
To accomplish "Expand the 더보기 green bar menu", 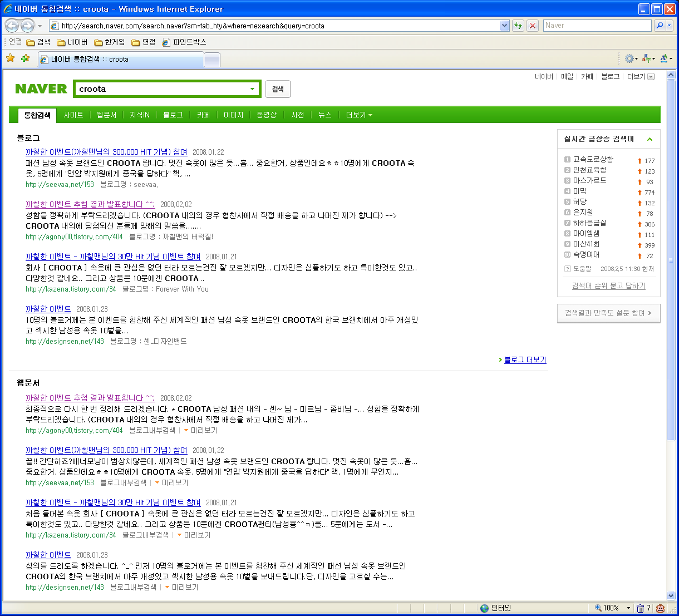I will tap(359, 115).
